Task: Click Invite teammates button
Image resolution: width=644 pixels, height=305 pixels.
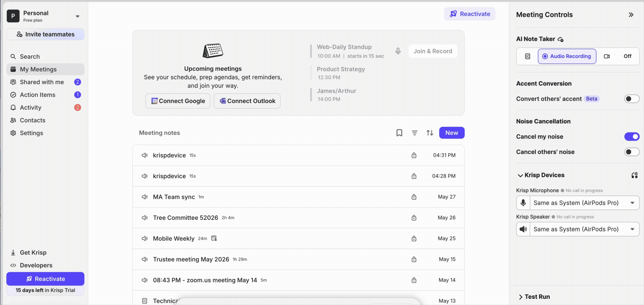Action: pyautogui.click(x=45, y=34)
